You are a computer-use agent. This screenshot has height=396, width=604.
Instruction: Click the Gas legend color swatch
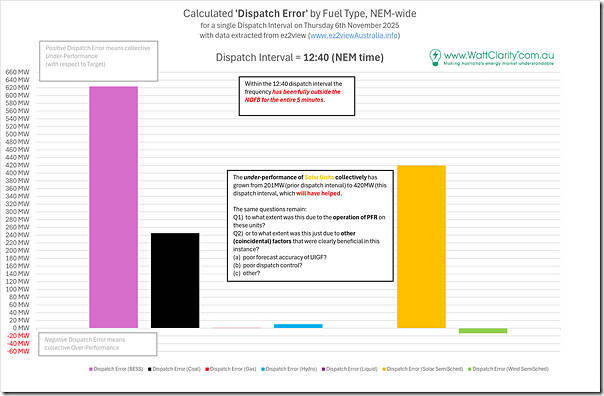click(x=207, y=369)
